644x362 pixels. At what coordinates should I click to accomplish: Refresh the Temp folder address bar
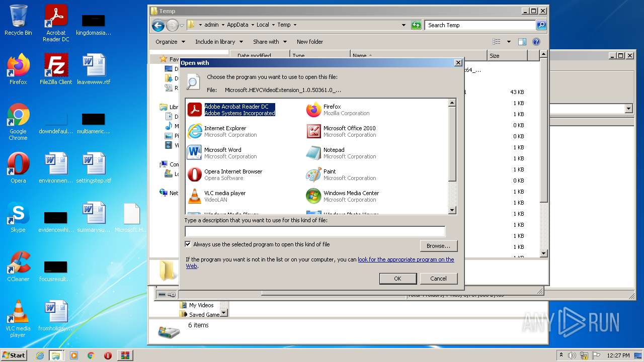point(416,25)
